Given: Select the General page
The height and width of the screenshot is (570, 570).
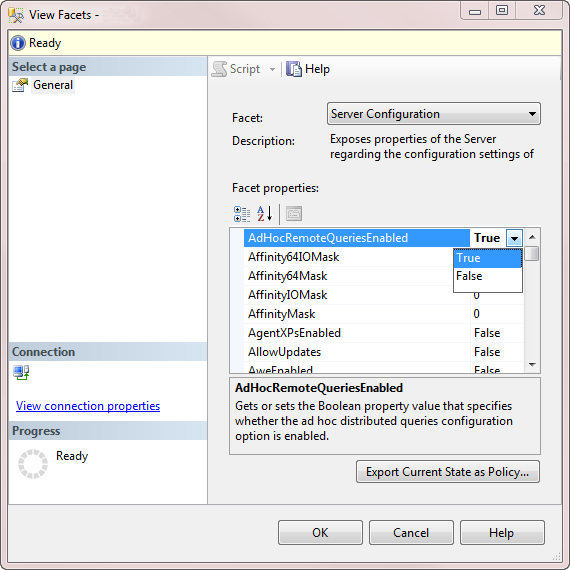Looking at the screenshot, I should click(53, 85).
